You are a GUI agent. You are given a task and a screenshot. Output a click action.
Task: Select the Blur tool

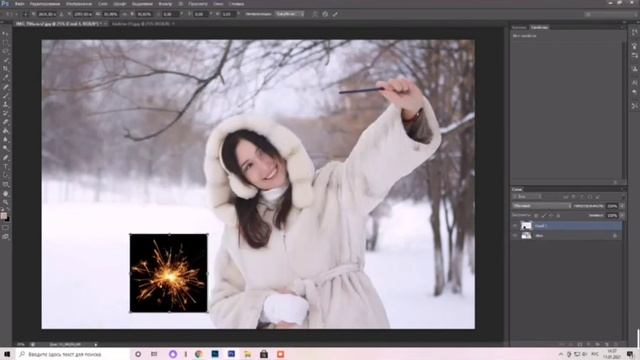5,140
